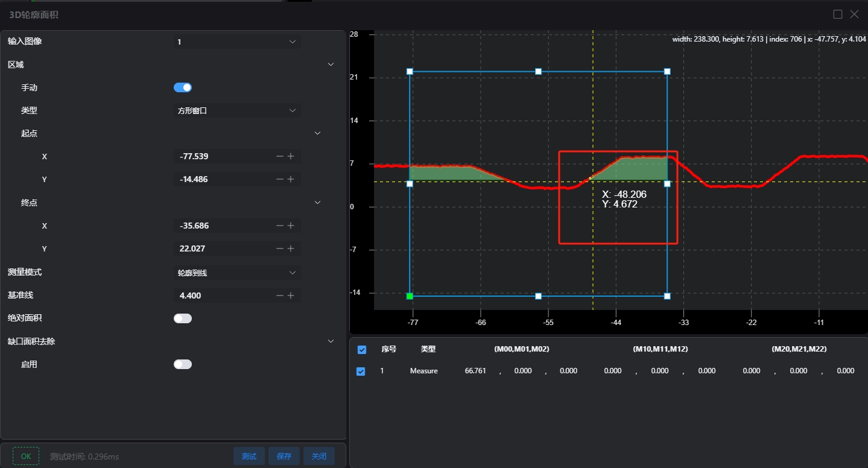
Task: Enable the 绝对面积 absolute area switch
Action: pos(183,318)
